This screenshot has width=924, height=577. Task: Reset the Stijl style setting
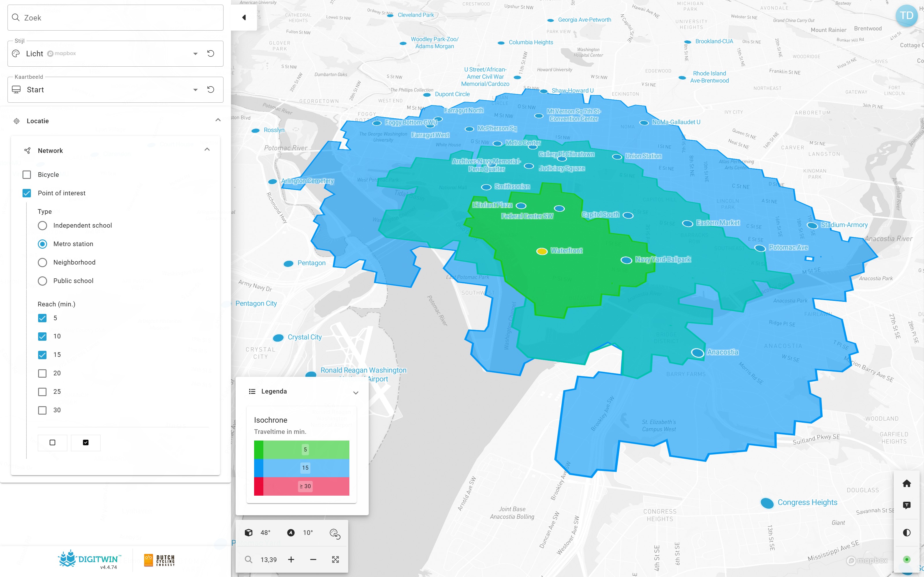tap(210, 53)
